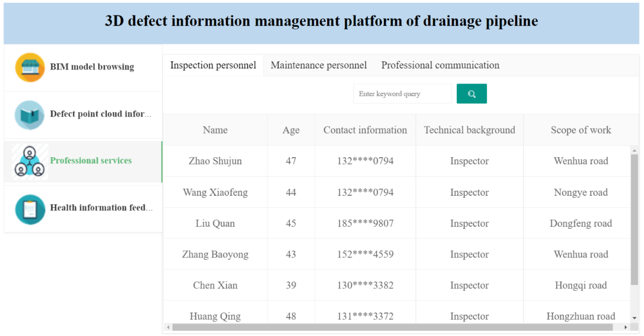Click the Health information clipboard icon

click(x=30, y=209)
